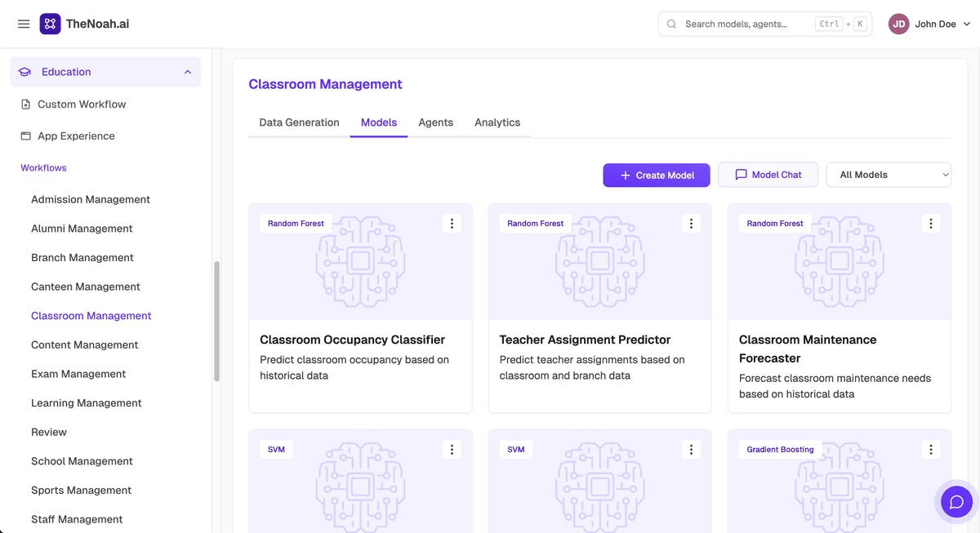Click the John Doe avatar icon
The height and width of the screenshot is (533, 980).
point(899,24)
